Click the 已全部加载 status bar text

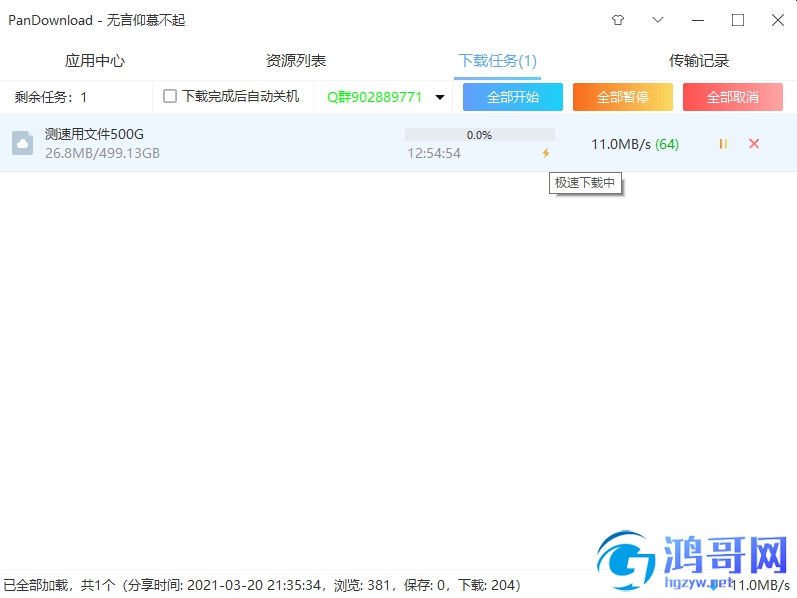tap(262, 585)
